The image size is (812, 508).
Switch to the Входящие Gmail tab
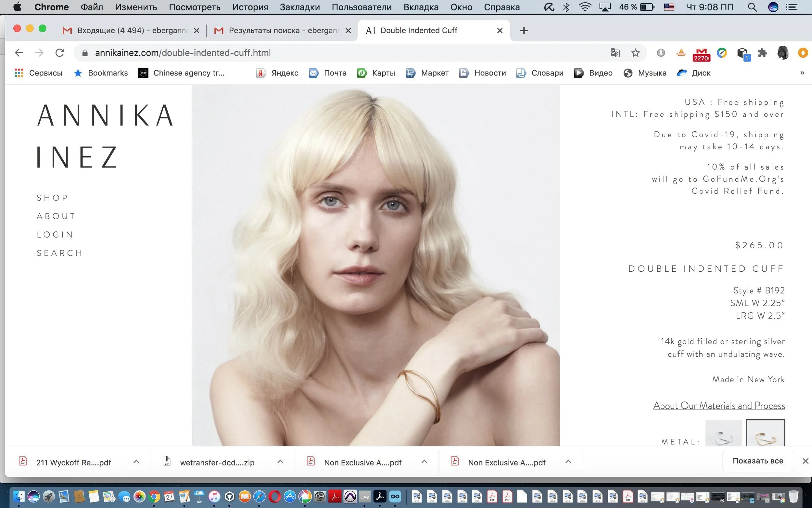click(x=131, y=31)
